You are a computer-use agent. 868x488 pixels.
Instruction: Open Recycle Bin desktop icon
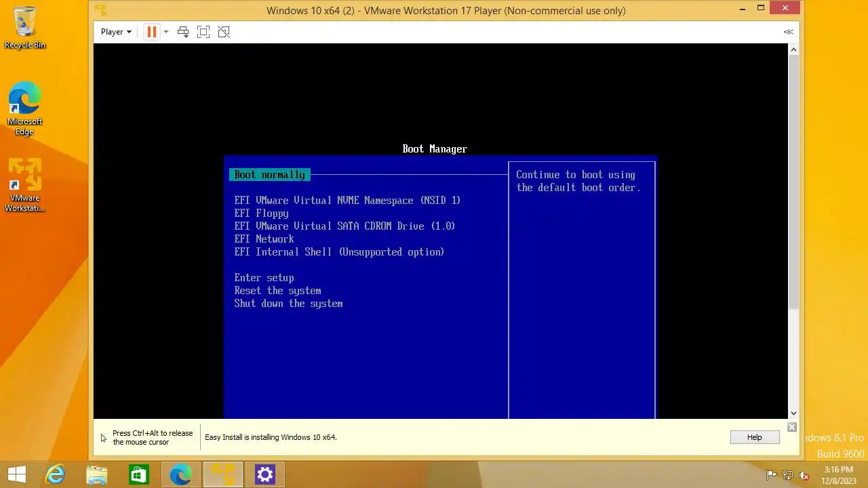(25, 28)
